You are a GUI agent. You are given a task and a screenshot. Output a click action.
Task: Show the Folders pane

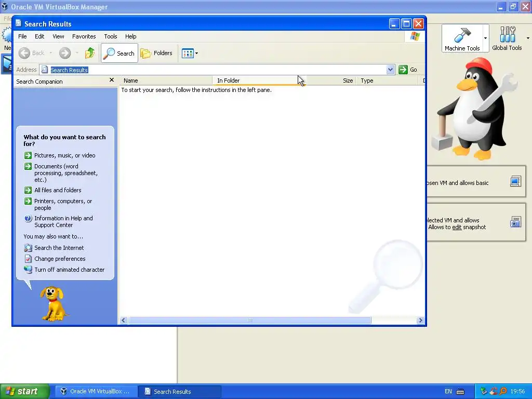157,54
